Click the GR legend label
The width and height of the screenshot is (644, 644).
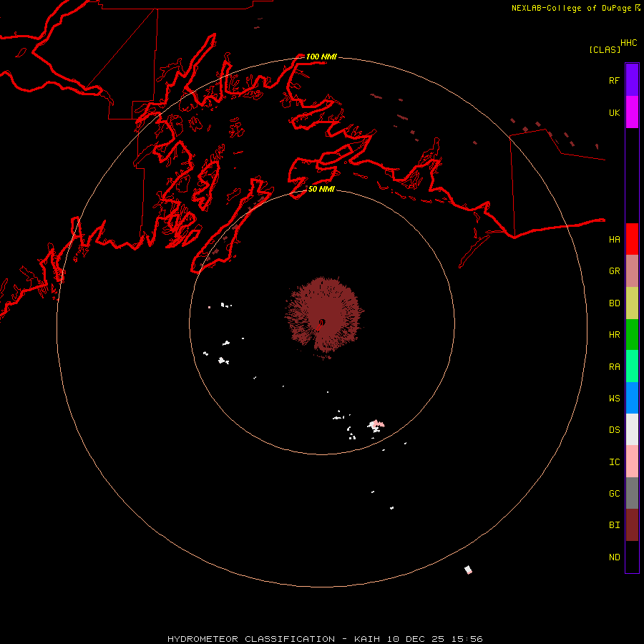point(614,271)
